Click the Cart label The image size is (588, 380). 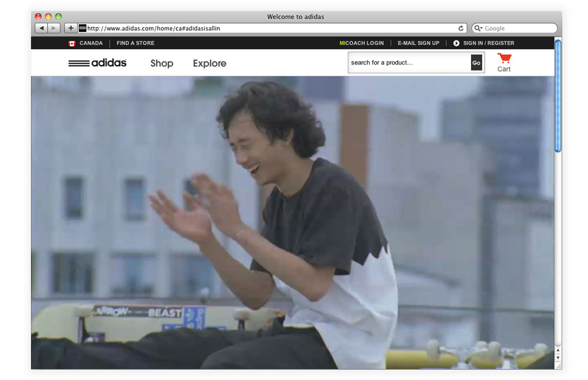click(x=504, y=69)
